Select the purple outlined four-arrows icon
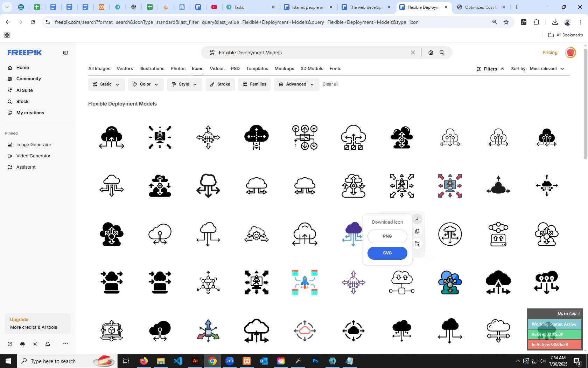Screen dimensions: 588x368 pyautogui.click(x=353, y=282)
